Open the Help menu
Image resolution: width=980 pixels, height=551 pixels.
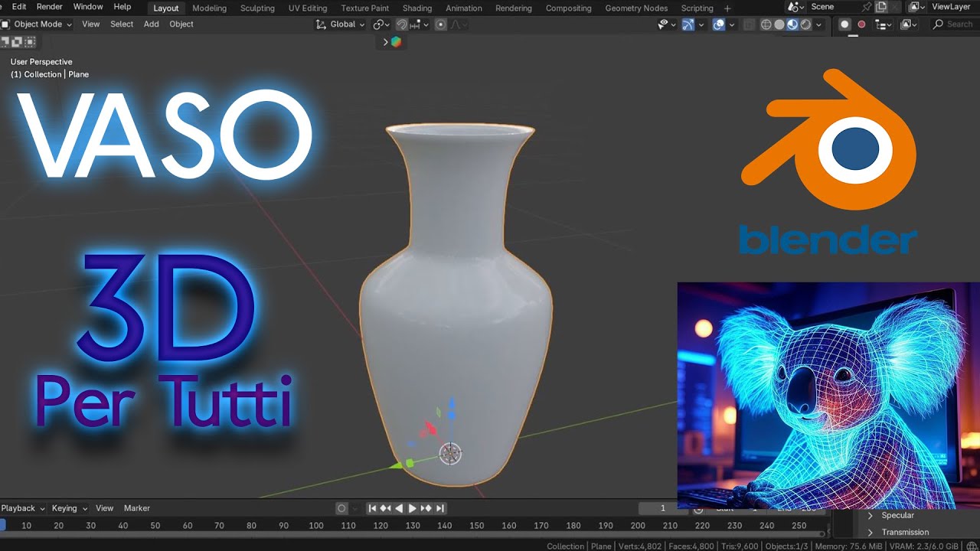122,7
